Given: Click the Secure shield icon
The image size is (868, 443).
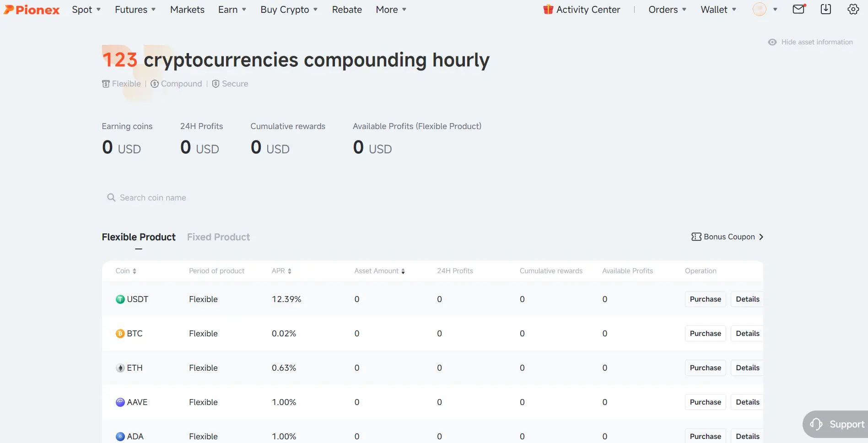Looking at the screenshot, I should point(216,84).
